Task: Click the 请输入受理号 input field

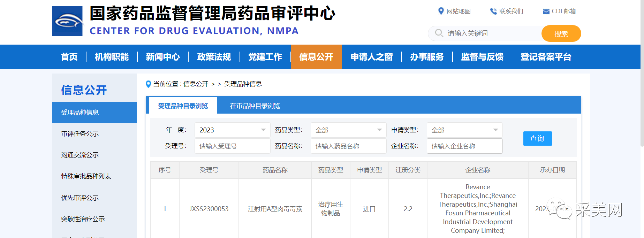Action: [232, 146]
